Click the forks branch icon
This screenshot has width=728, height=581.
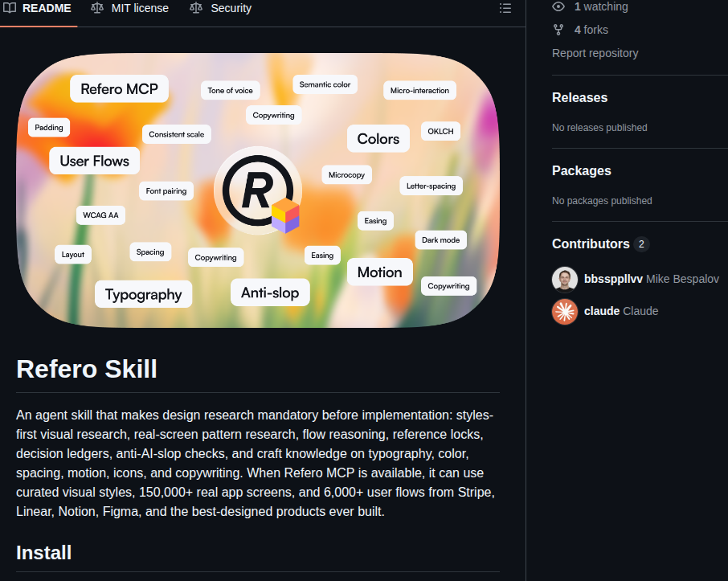[x=558, y=30]
